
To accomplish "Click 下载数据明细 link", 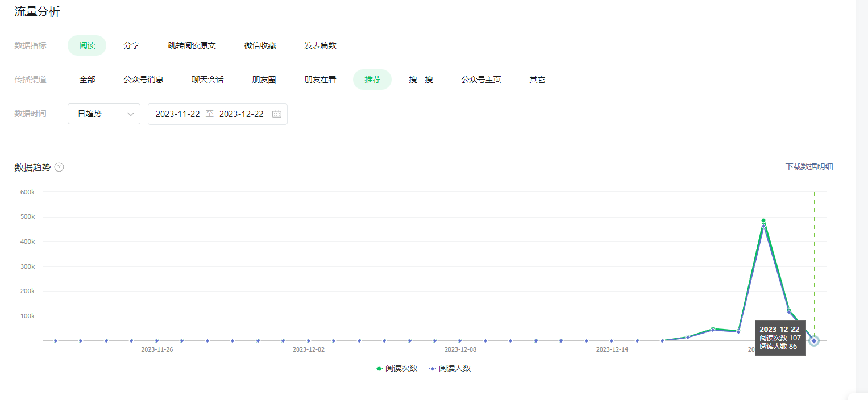I will point(809,166).
